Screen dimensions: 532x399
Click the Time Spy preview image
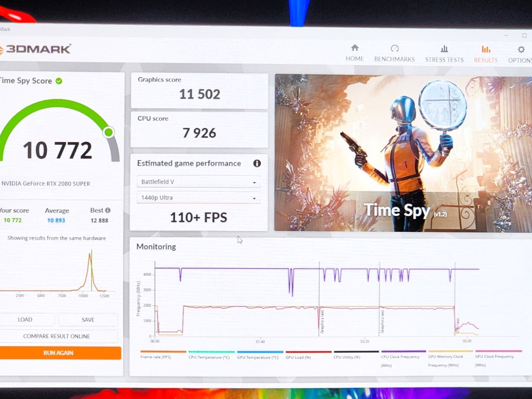click(x=403, y=153)
